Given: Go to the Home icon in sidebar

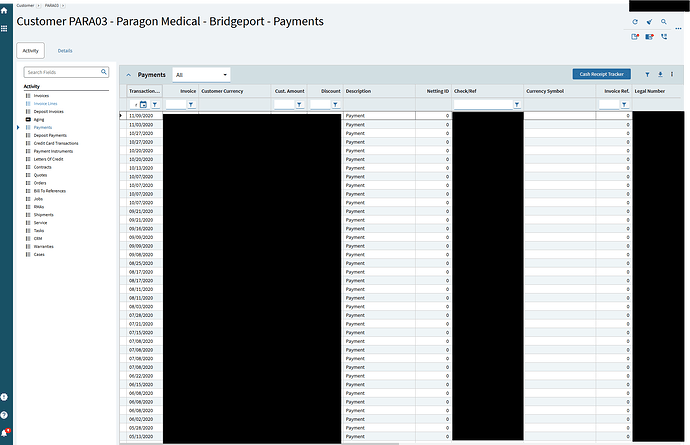Looking at the screenshot, I should pos(4,11).
